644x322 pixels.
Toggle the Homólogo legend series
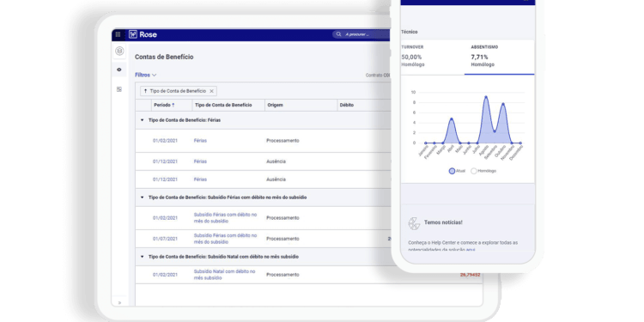tap(483, 171)
